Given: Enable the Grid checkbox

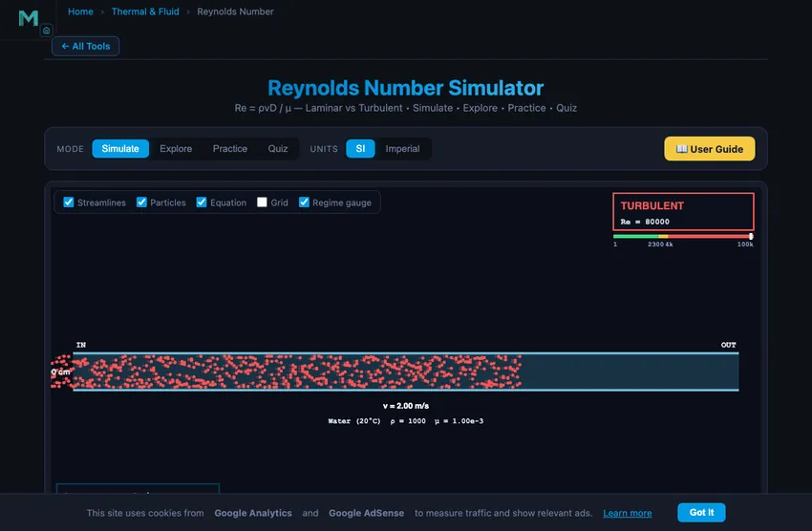Looking at the screenshot, I should (x=262, y=202).
